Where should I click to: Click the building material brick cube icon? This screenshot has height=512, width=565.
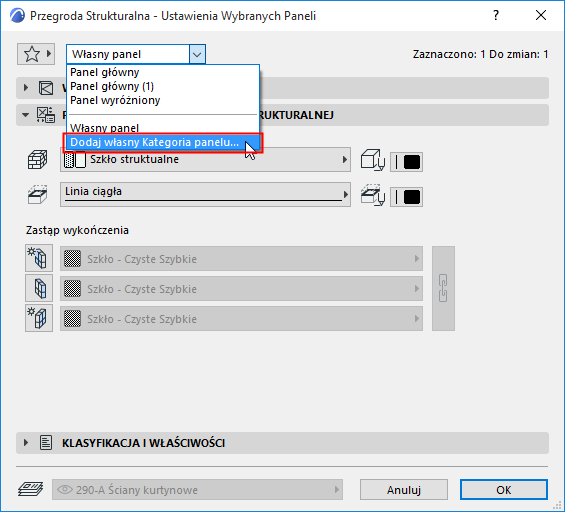point(37,160)
